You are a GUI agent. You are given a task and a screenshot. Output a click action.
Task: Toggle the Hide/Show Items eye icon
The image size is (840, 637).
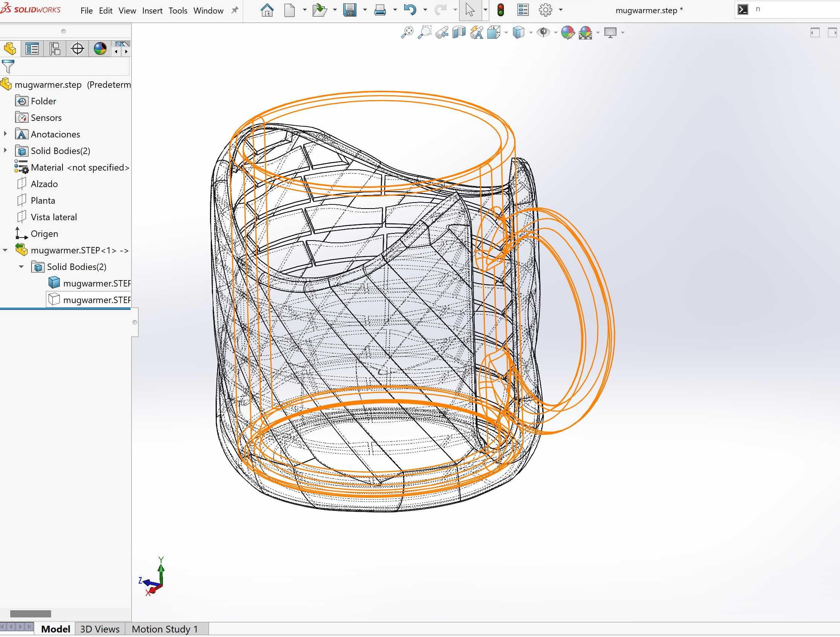(x=543, y=33)
